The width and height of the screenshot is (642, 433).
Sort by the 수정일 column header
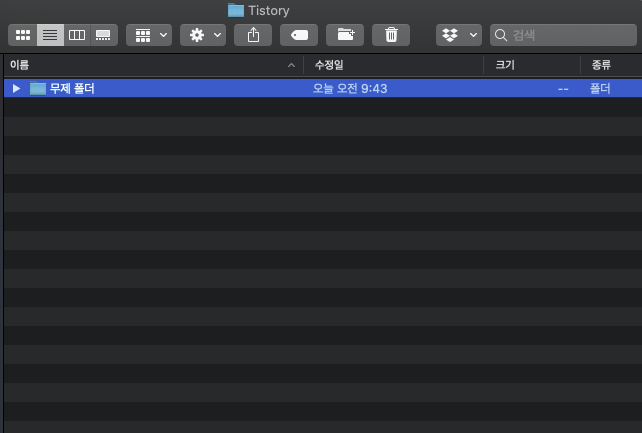[x=393, y=65]
